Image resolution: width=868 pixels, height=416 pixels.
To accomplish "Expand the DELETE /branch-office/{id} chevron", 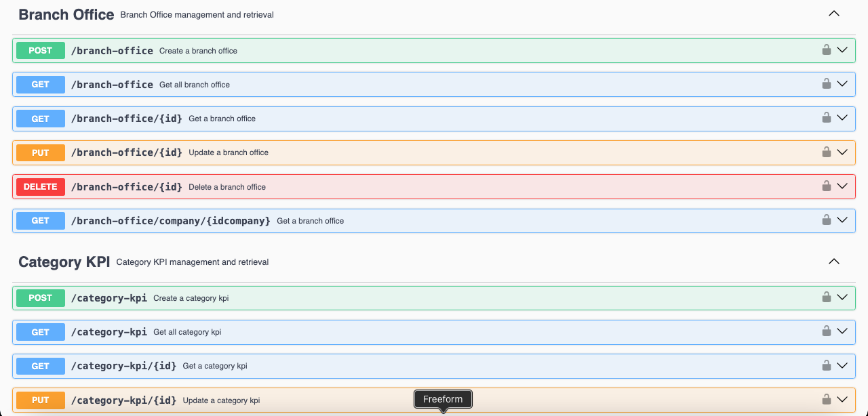I will pyautogui.click(x=842, y=186).
